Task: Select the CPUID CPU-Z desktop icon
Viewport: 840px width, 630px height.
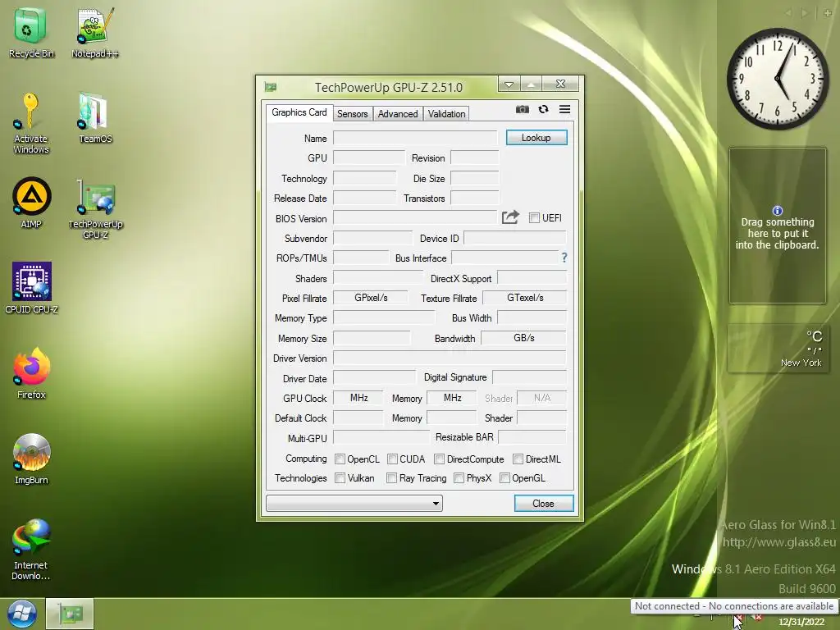Action: point(32,288)
